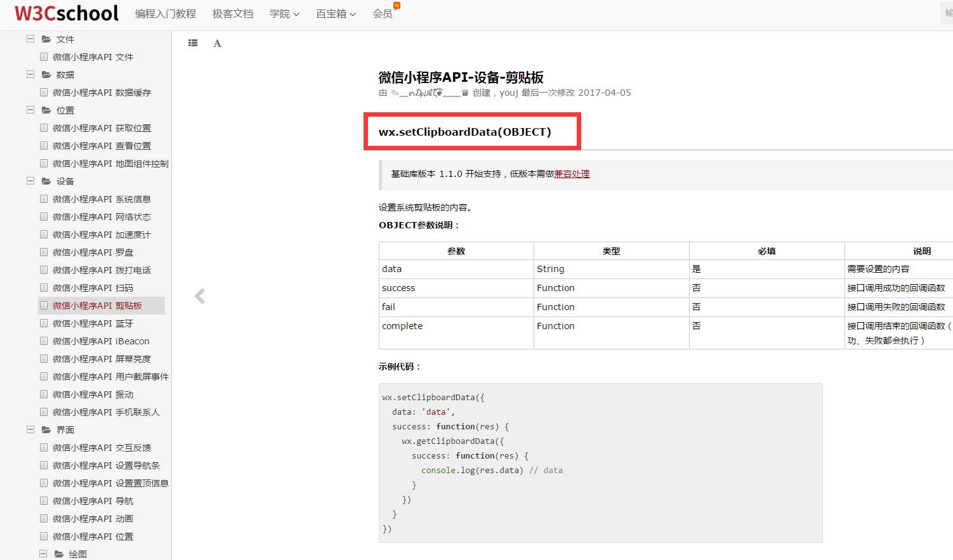Viewport: 953px width, 560px height.
Task: Click the 示例代码 label
Action: click(400, 367)
